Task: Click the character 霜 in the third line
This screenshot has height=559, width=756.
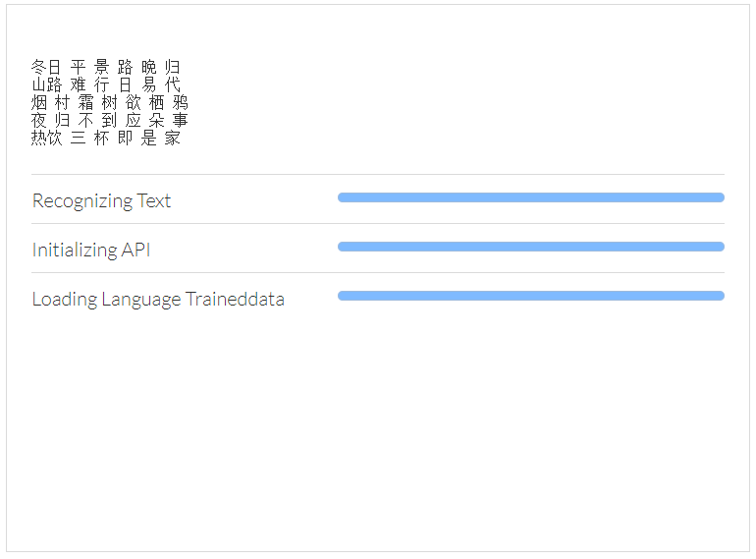Action: pyautogui.click(x=85, y=102)
